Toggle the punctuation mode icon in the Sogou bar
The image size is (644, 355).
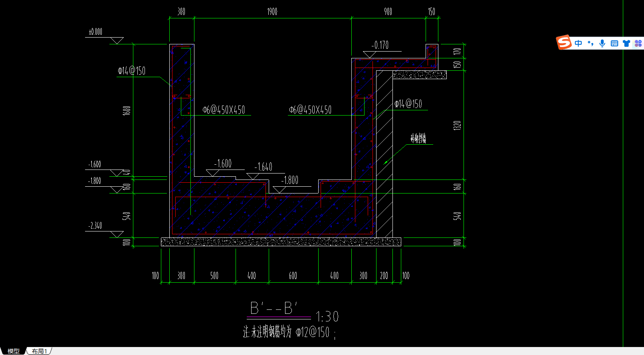(x=590, y=43)
